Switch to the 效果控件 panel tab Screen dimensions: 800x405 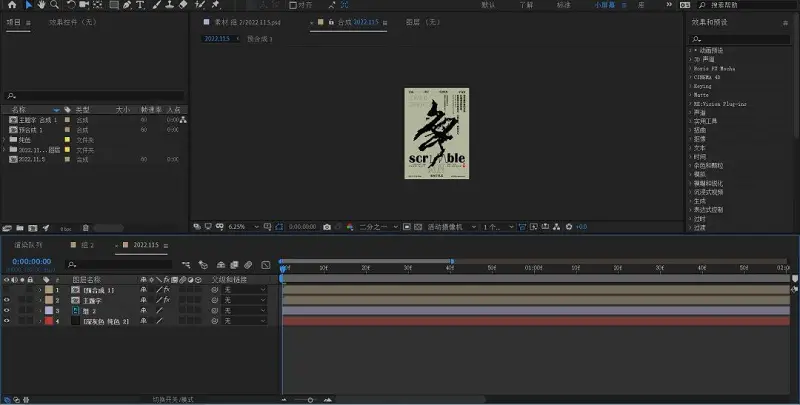(x=72, y=22)
